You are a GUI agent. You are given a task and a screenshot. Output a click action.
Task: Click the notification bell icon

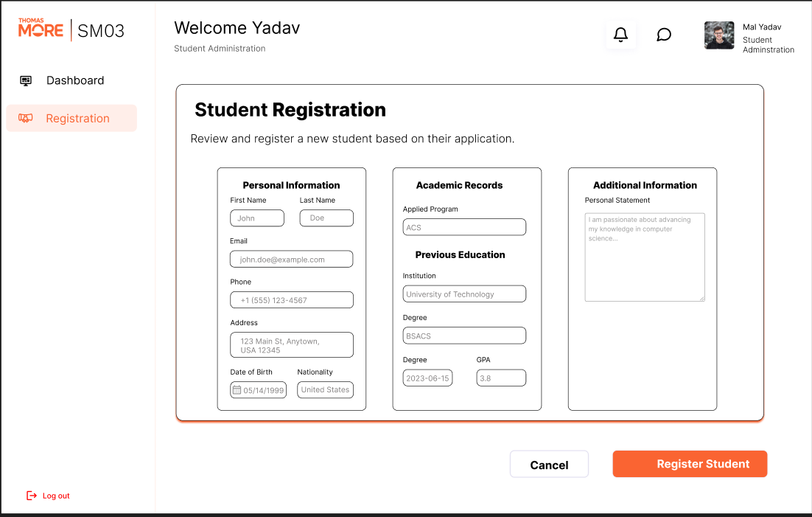621,35
